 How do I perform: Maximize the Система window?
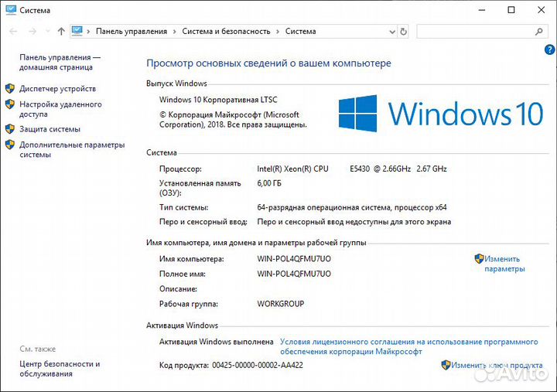tap(511, 10)
